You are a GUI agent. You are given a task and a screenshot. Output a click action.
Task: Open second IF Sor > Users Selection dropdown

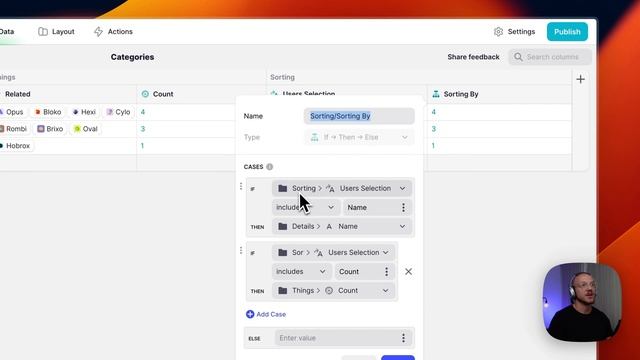tap(333, 252)
